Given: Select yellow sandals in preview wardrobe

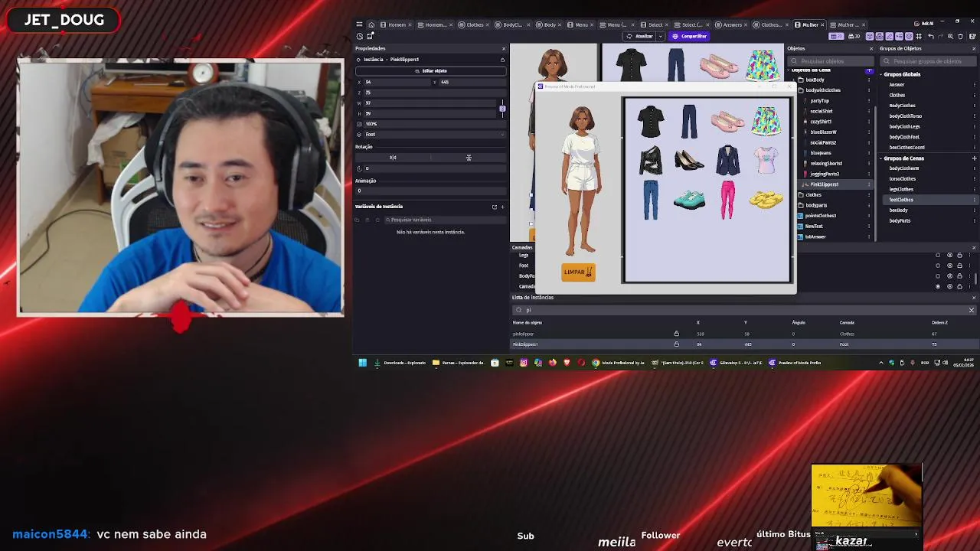Looking at the screenshot, I should (766, 200).
